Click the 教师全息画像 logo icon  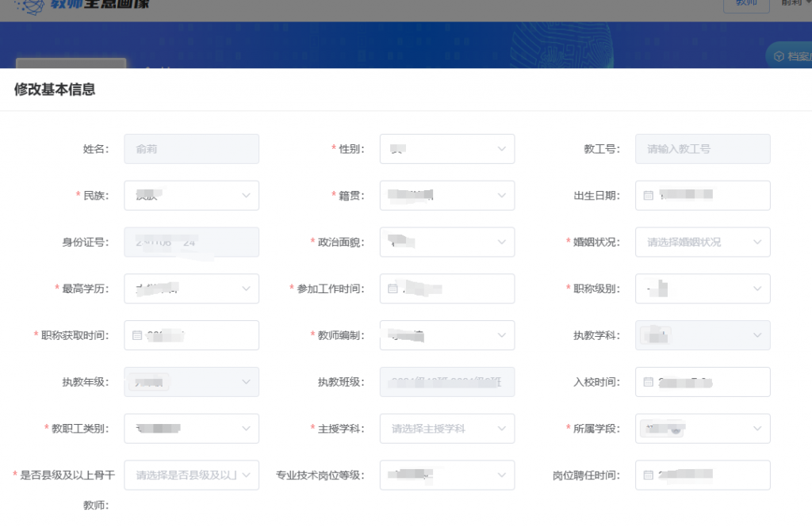coord(30,5)
